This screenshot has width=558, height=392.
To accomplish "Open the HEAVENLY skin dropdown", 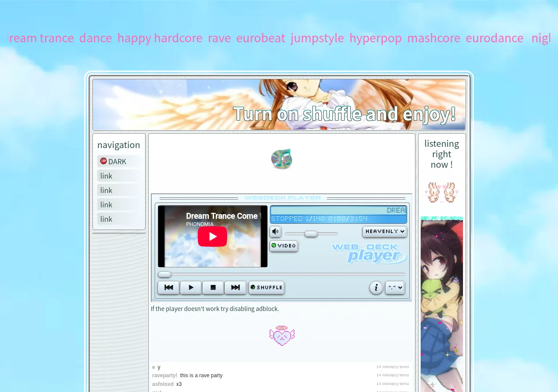I will (384, 231).
